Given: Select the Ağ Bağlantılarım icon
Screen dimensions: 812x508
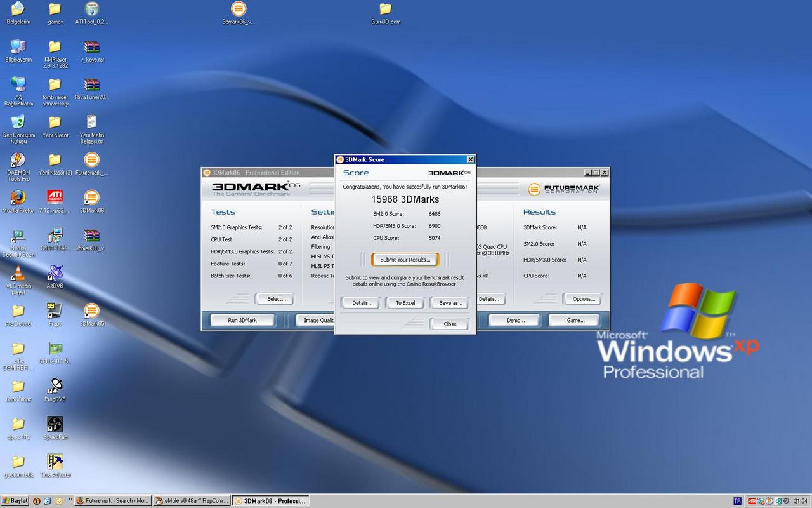Looking at the screenshot, I should tap(18, 91).
